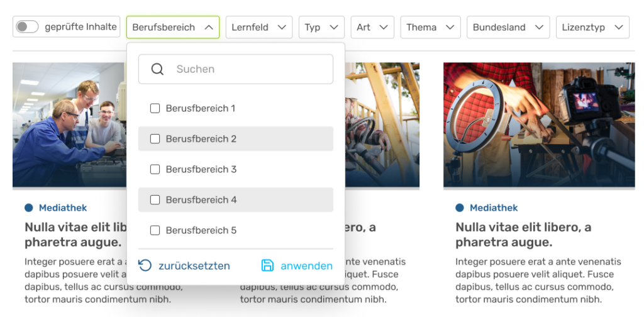The width and height of the screenshot is (644, 317).
Task: Click the magnifying glass search icon
Action: click(158, 69)
